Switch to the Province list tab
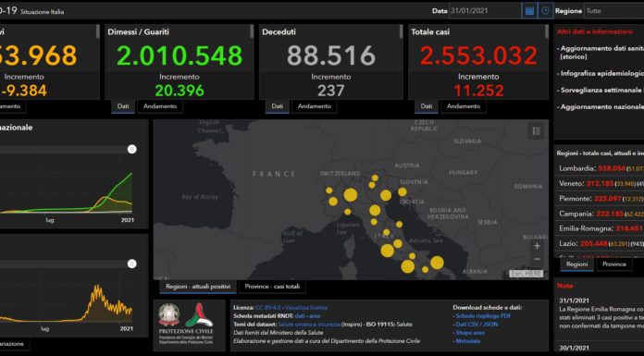 click(614, 264)
